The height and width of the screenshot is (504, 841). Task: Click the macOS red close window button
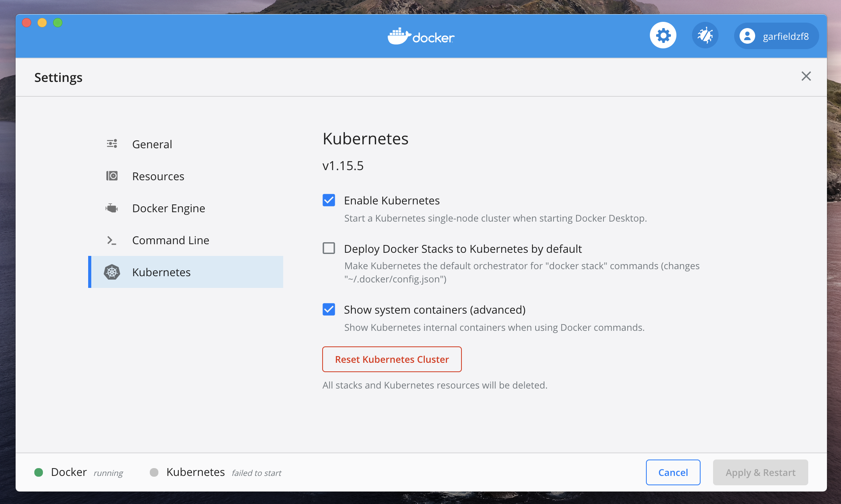pyautogui.click(x=27, y=23)
